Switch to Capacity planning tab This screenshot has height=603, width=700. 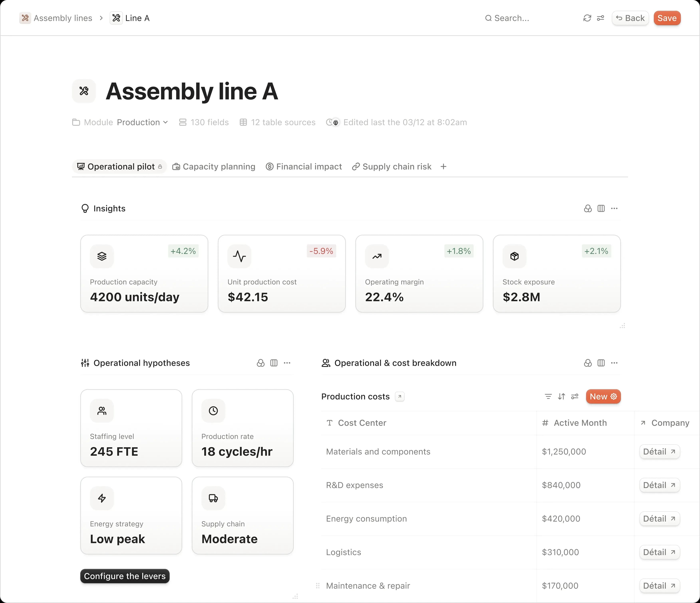pyautogui.click(x=214, y=166)
